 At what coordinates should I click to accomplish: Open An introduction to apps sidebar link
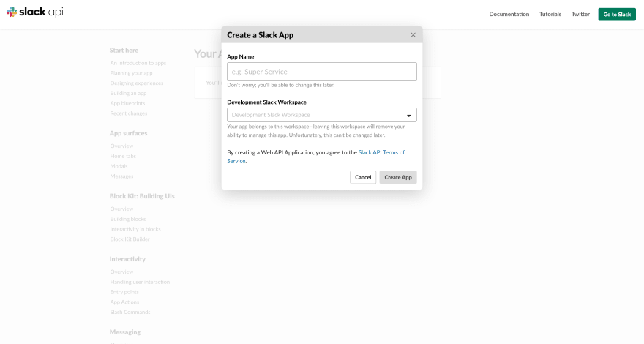coord(138,63)
